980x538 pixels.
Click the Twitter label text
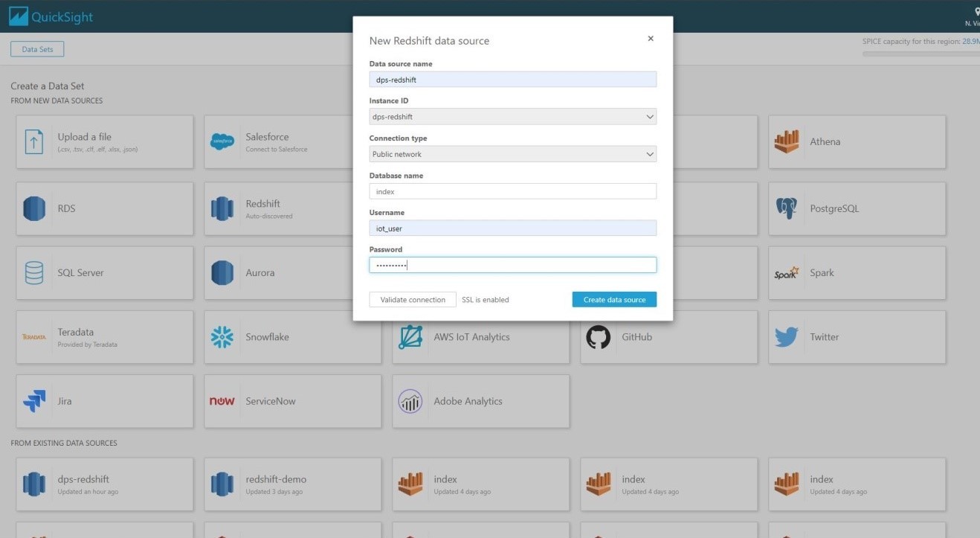(825, 337)
